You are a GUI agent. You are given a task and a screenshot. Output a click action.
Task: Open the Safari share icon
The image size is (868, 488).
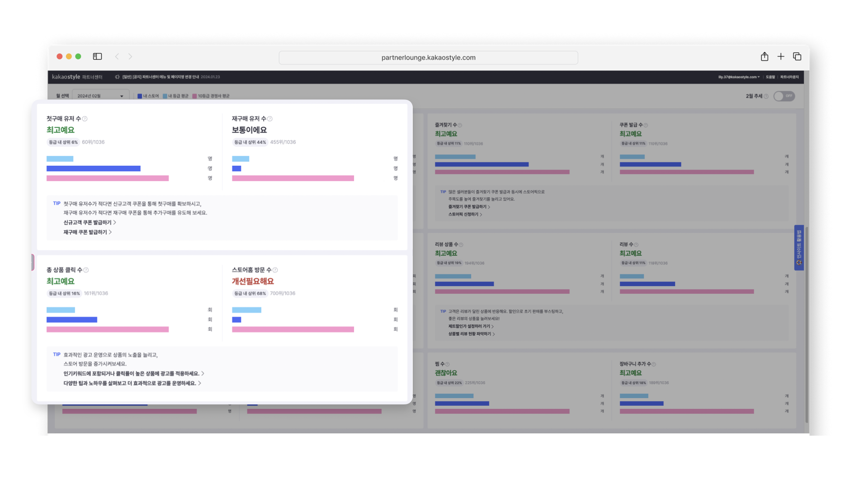pos(764,56)
